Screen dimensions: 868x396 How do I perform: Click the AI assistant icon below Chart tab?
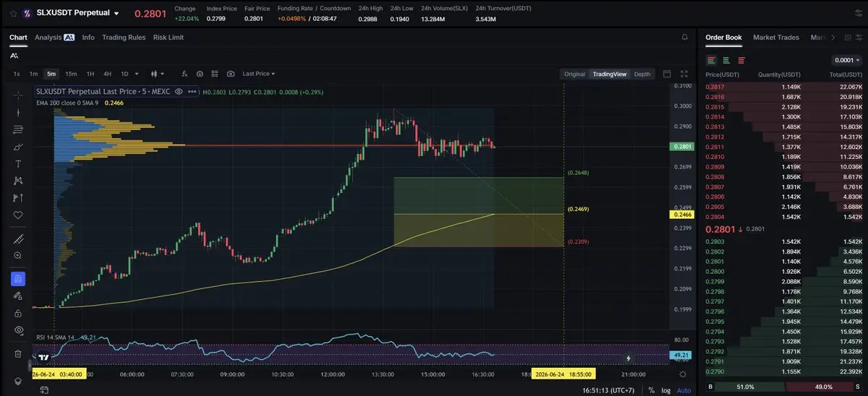tap(14, 55)
